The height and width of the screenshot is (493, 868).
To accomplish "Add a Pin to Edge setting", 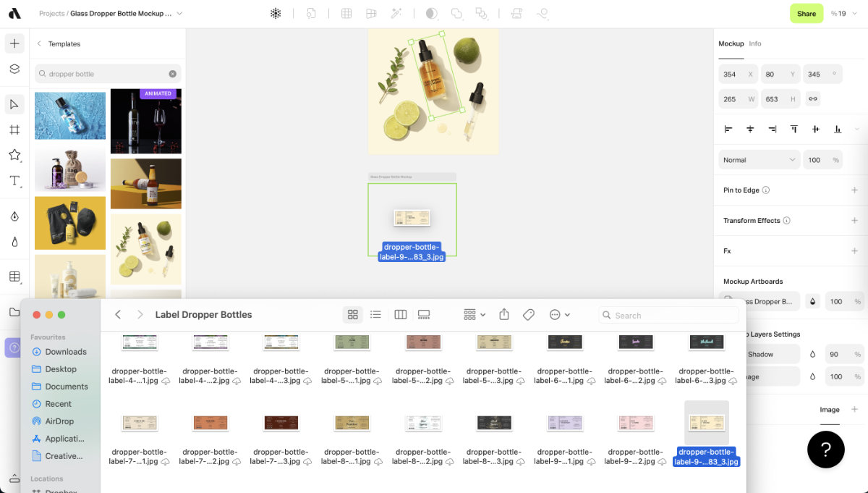I will pyautogui.click(x=854, y=190).
